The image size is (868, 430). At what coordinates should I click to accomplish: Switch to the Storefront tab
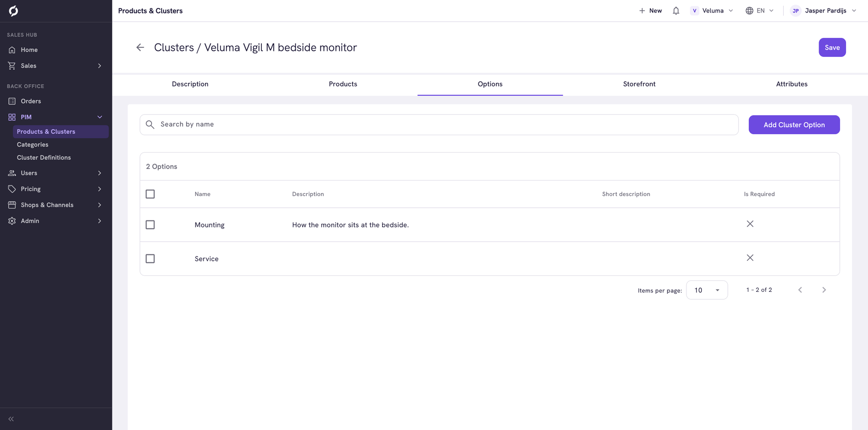tap(639, 84)
